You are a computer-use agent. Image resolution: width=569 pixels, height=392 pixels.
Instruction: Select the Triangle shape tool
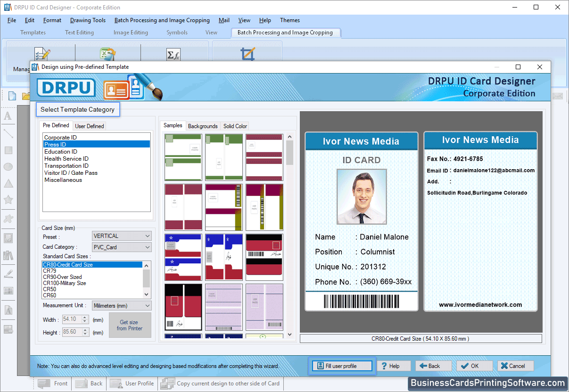(8, 184)
